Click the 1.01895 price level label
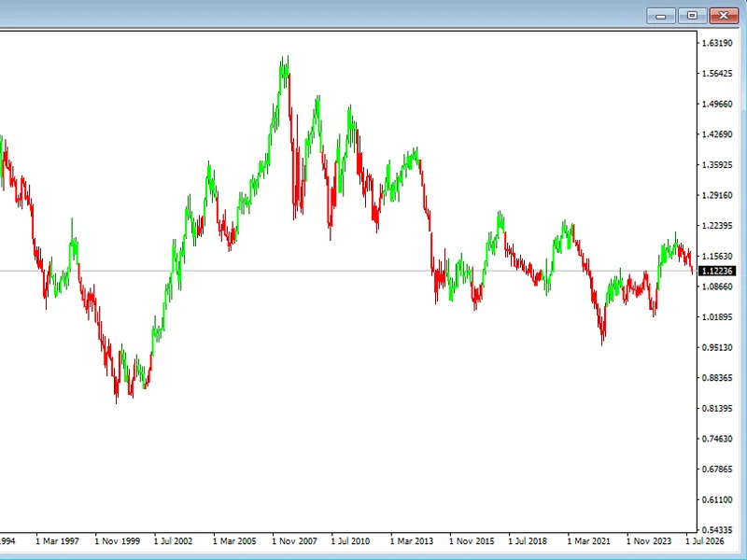Viewport: 747px width, 560px height. click(717, 317)
